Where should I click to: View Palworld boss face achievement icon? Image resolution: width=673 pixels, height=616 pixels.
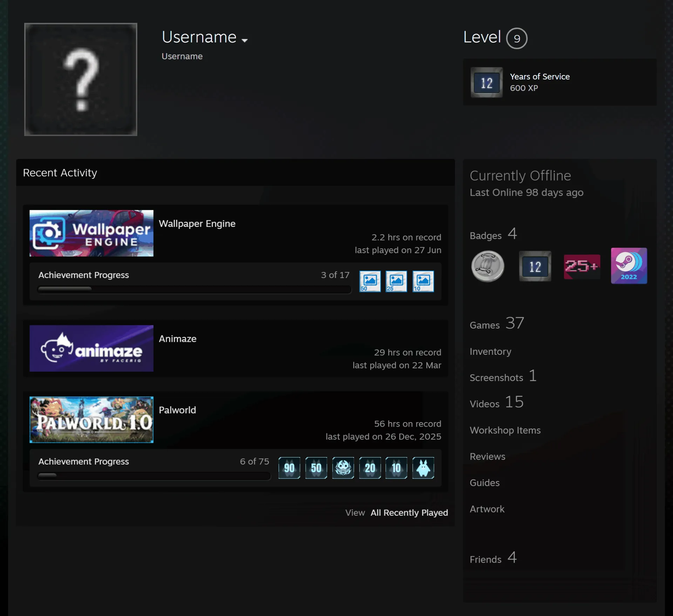coord(343,468)
